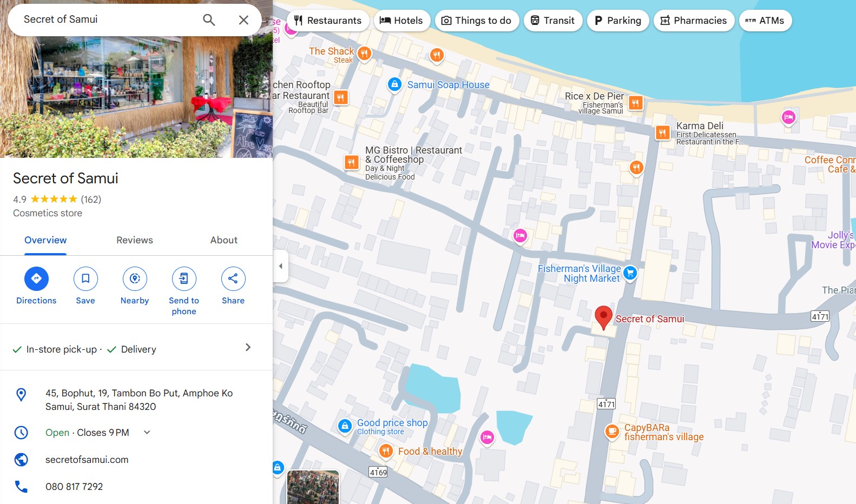Save this place with the bookmark icon
Screen dimensions: 856x504
[85, 278]
